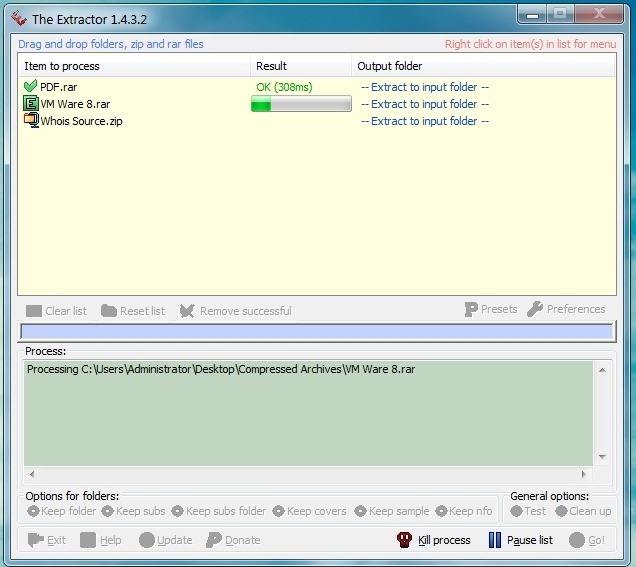Toggle the Clean up general option

click(x=583, y=511)
